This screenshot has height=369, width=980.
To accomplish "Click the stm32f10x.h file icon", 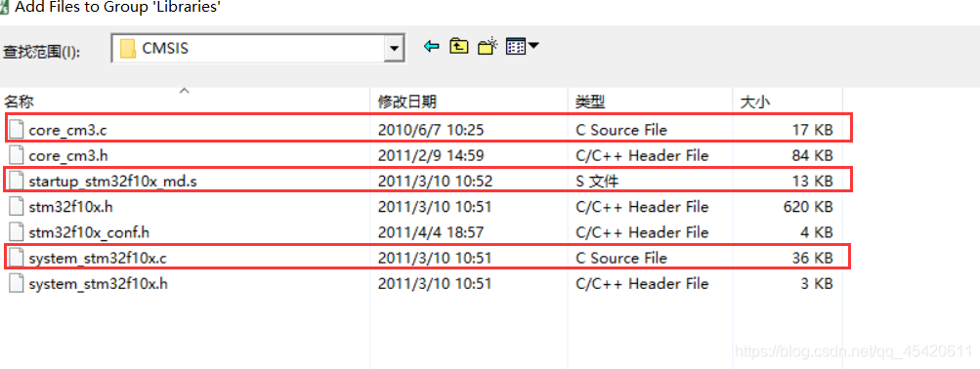I will tap(17, 207).
